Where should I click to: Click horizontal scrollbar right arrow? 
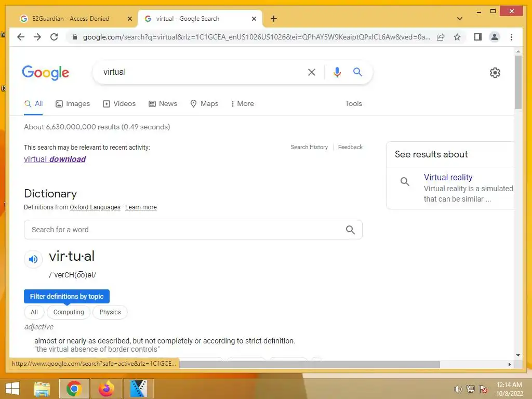coord(509,364)
